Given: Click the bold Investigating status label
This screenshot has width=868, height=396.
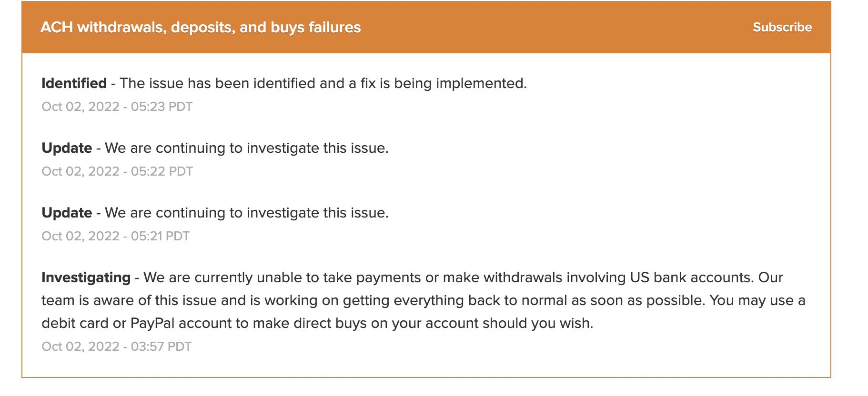Looking at the screenshot, I should (x=86, y=277).
